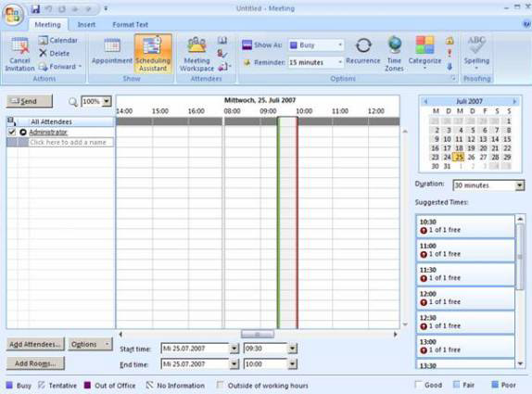532x394 pixels.
Task: Open the Reminder 15 minutes dropdown
Action: [339, 62]
